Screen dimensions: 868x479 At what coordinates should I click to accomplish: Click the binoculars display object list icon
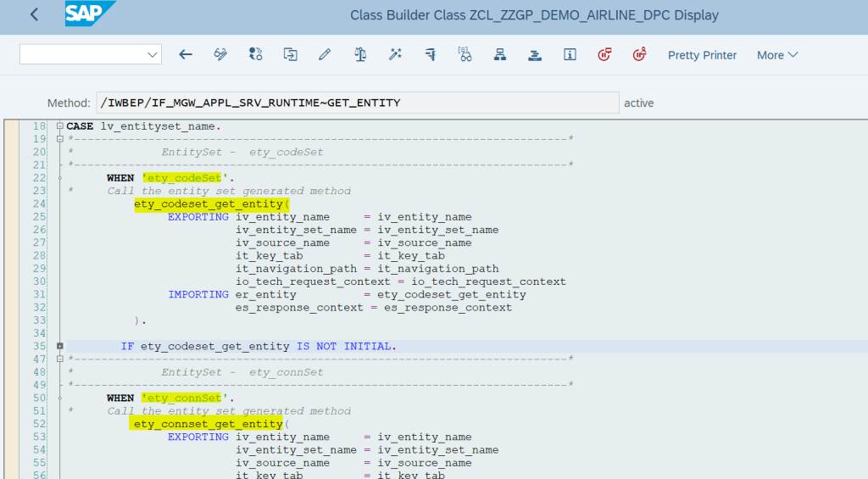[x=465, y=54]
